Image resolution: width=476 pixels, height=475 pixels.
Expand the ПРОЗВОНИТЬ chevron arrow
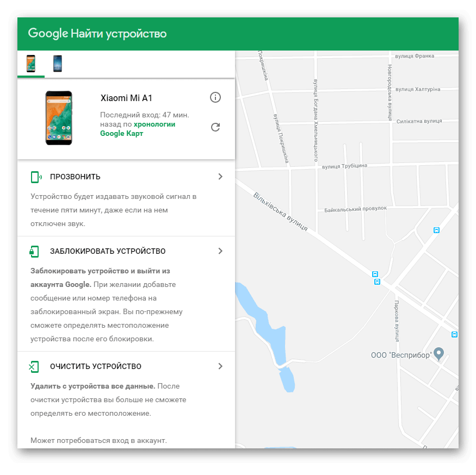tap(220, 177)
